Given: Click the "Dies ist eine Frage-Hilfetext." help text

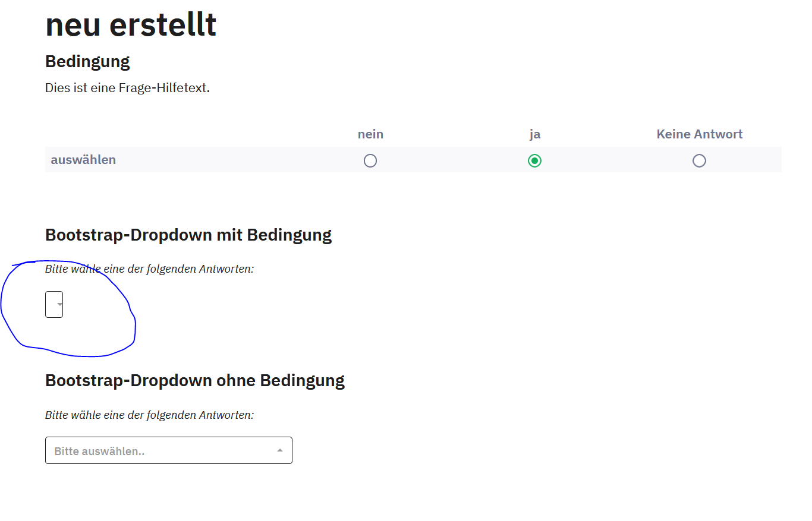Looking at the screenshot, I should pyautogui.click(x=127, y=88).
